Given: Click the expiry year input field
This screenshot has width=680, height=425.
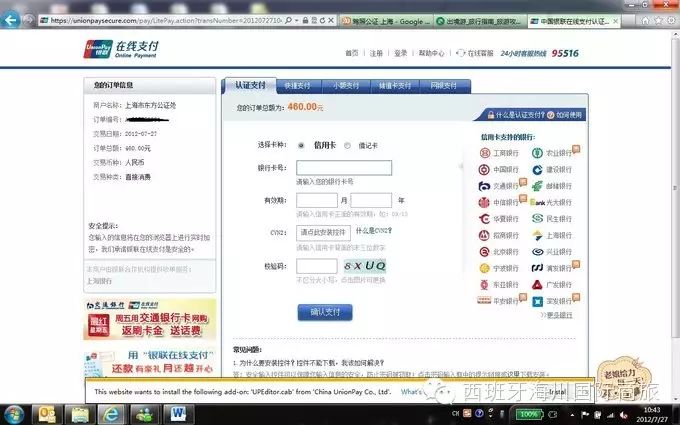Looking at the screenshot, I should click(371, 200).
